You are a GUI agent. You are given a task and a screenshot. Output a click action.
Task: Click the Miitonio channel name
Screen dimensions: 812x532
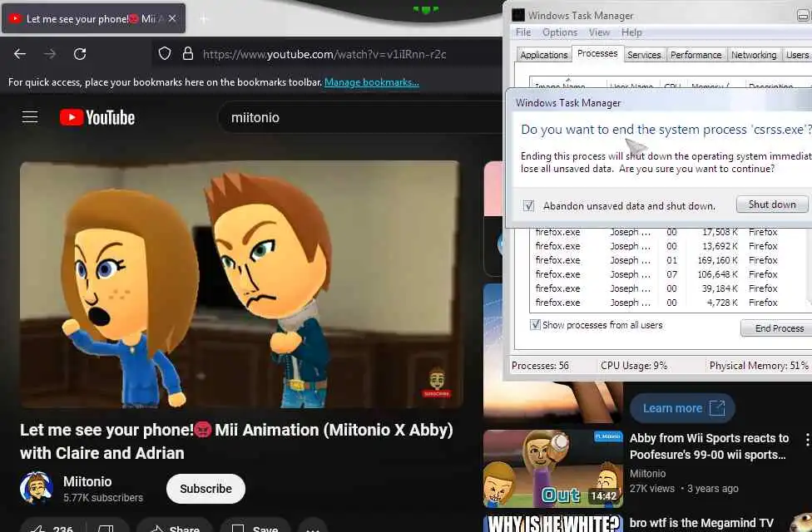point(87,481)
